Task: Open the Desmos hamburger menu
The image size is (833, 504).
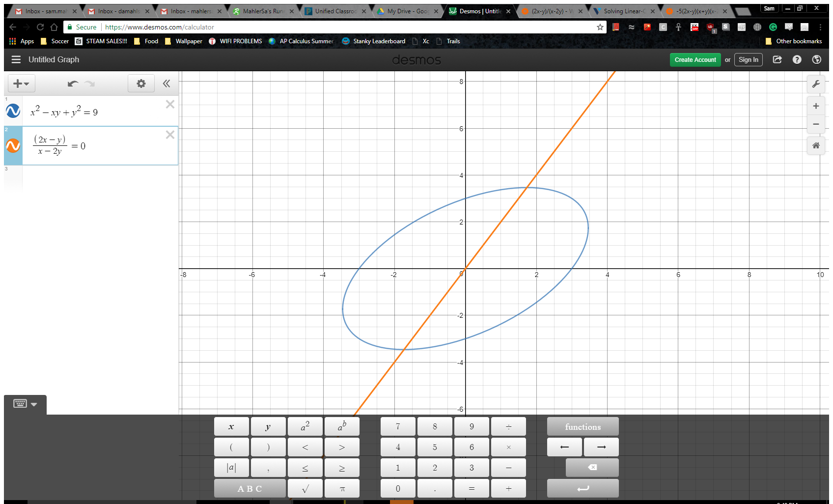Action: 16,59
